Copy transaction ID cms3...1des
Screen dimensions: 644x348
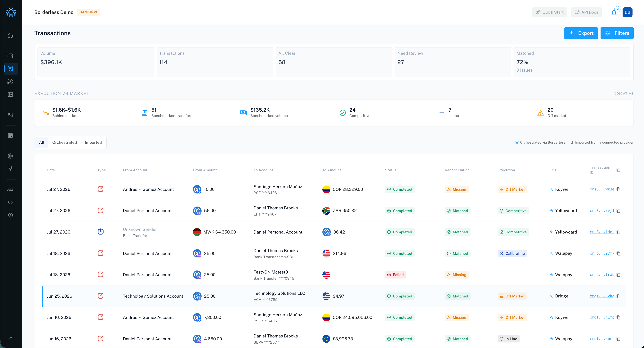point(618,232)
